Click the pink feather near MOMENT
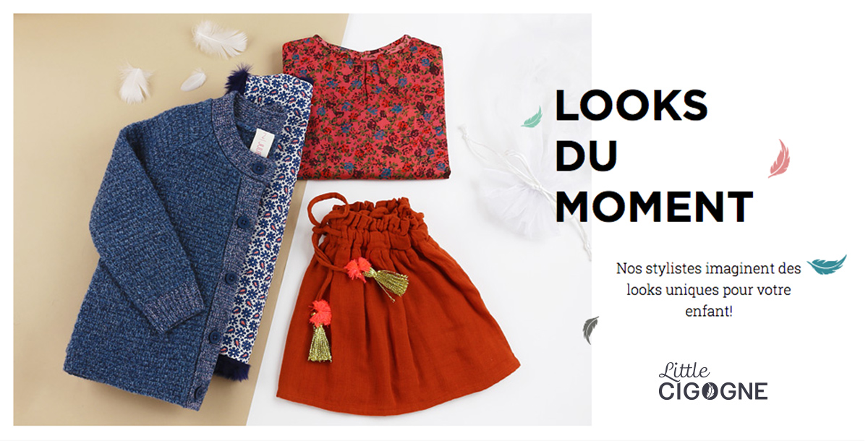This screenshot has width=868, height=441. (778, 159)
